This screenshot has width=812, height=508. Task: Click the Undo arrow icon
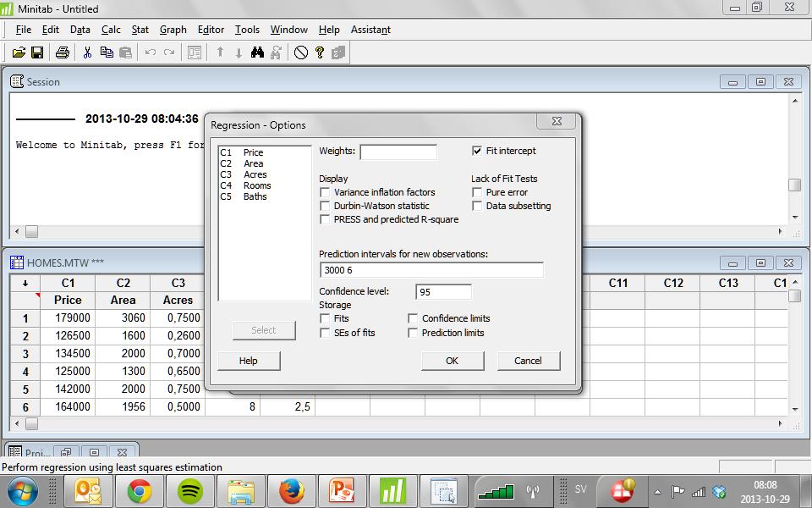click(x=151, y=52)
